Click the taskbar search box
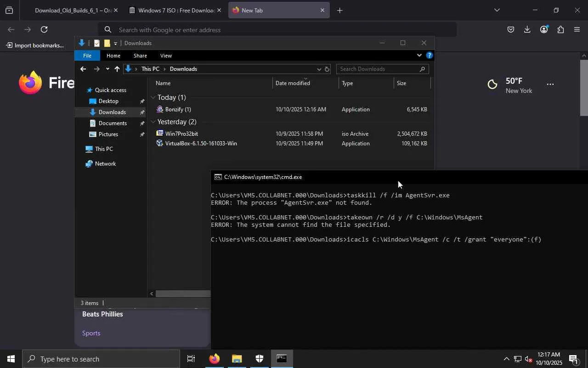This screenshot has width=588, height=368. click(x=101, y=359)
